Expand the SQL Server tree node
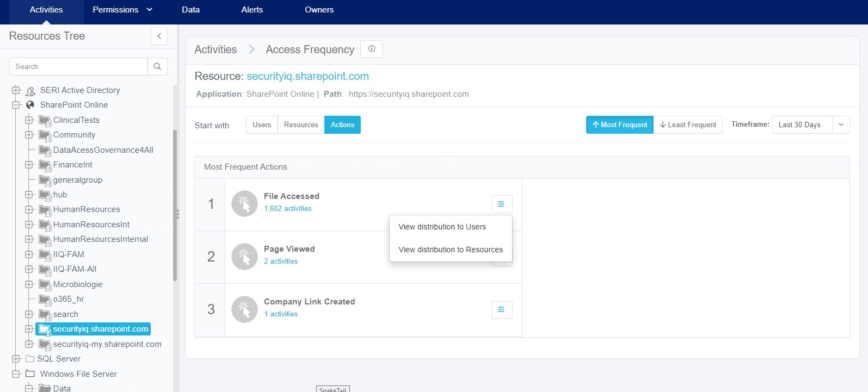The image size is (868, 392). pyautogui.click(x=16, y=359)
